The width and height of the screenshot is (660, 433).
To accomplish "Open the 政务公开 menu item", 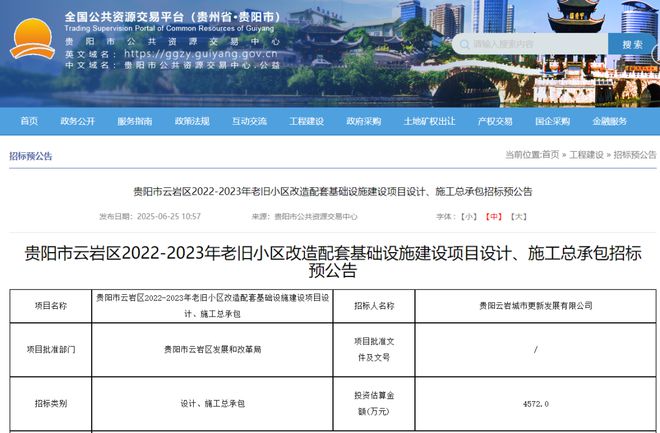I will pos(78,121).
